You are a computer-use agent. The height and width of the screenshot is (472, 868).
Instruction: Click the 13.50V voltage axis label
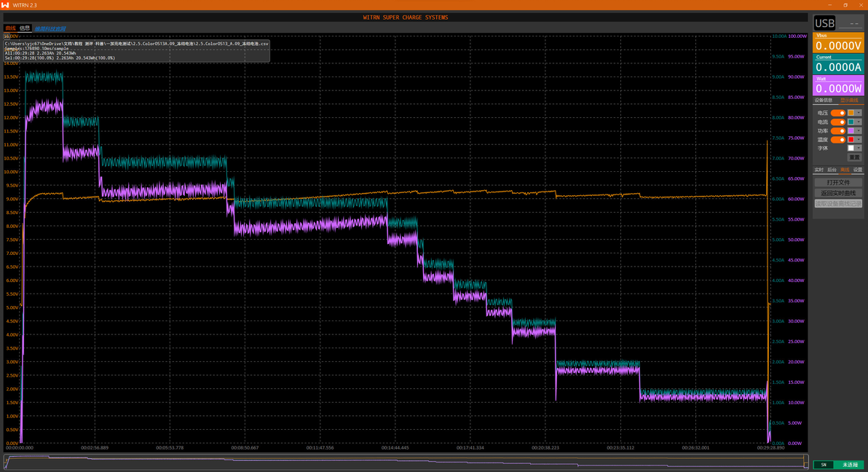pos(11,76)
